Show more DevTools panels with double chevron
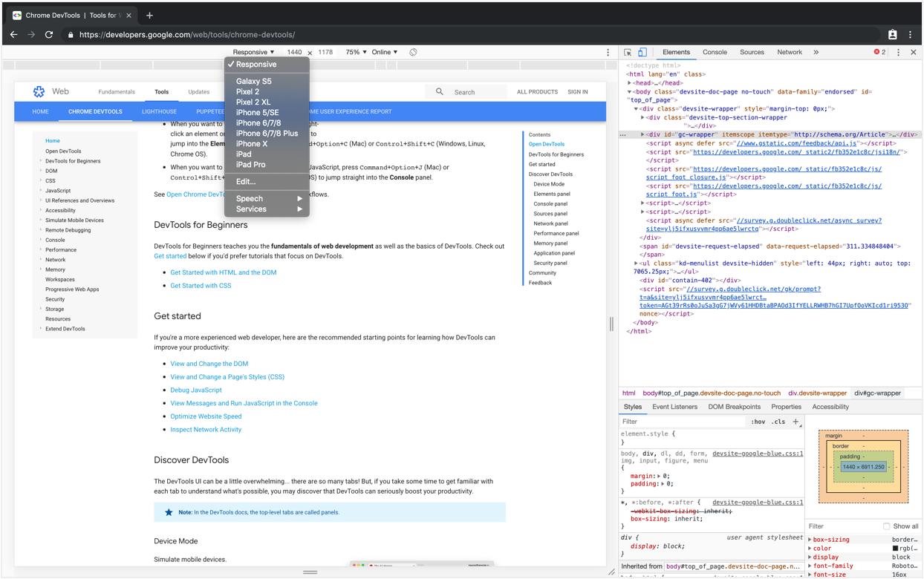This screenshot has height=579, width=924. point(816,53)
